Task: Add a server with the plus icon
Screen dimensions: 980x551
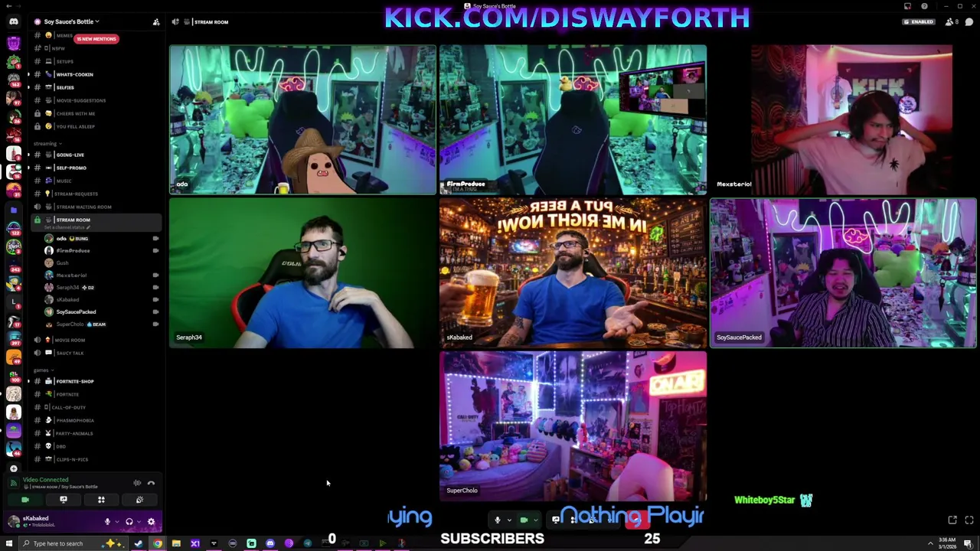Action: click(14, 468)
